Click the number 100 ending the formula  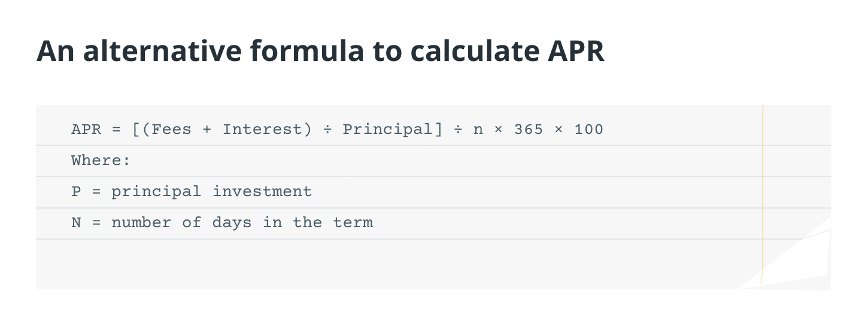pyautogui.click(x=588, y=129)
